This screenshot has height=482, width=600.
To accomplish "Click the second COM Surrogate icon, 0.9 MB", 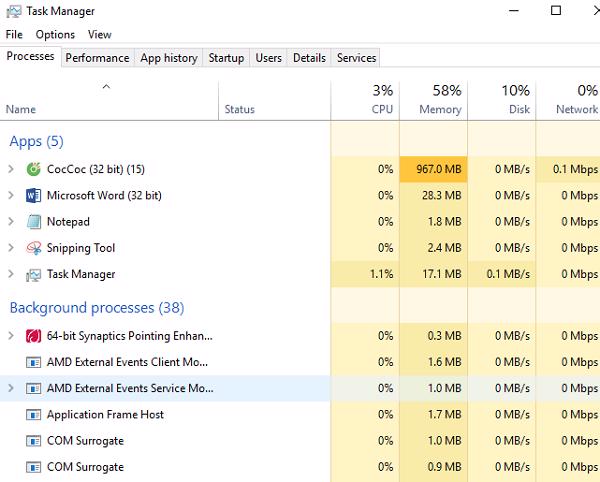I will pos(33,467).
